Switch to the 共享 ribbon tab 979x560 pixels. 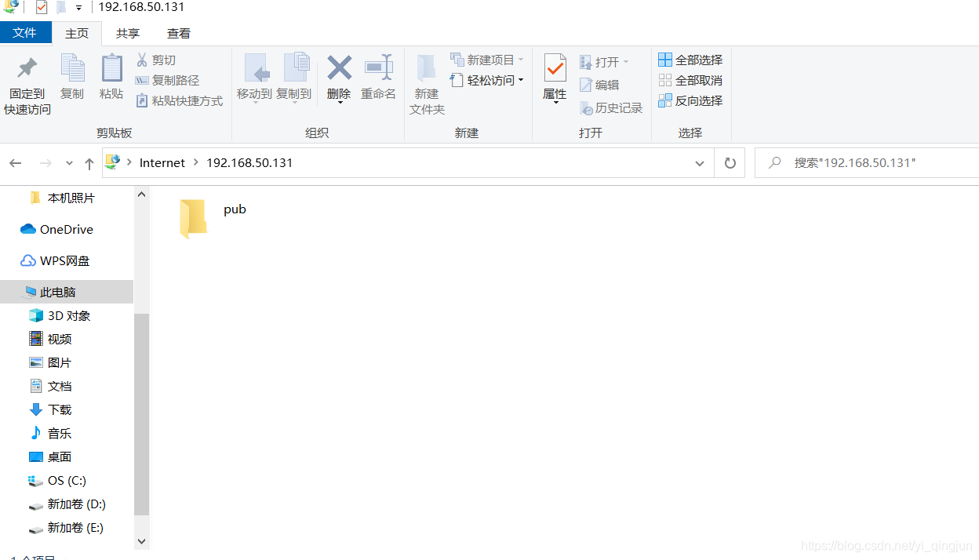pos(128,33)
